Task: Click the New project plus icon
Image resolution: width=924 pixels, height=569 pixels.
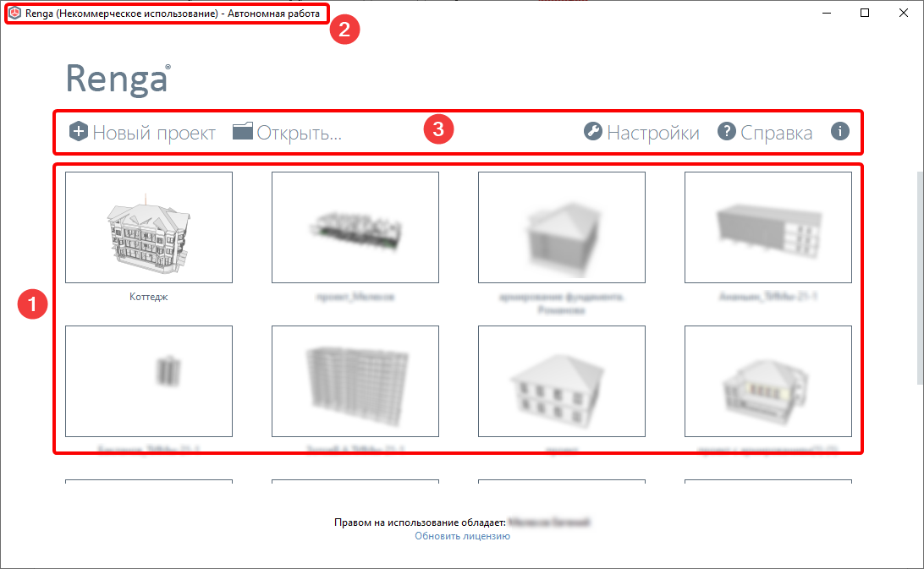Action: click(79, 131)
